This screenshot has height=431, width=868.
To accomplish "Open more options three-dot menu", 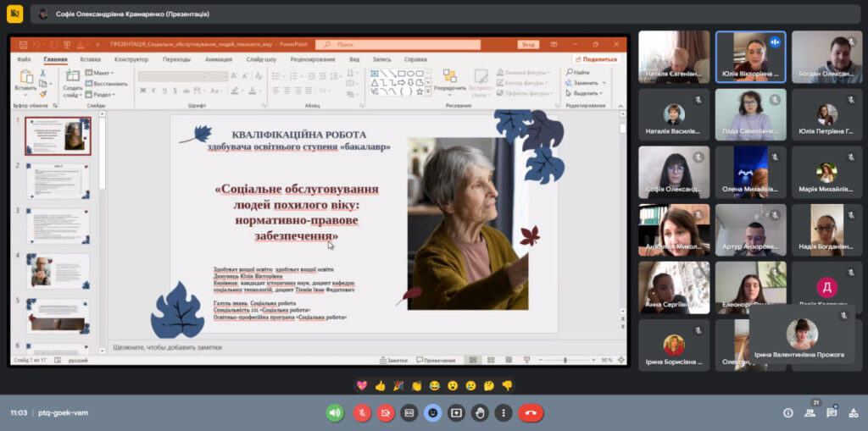I will click(x=504, y=412).
